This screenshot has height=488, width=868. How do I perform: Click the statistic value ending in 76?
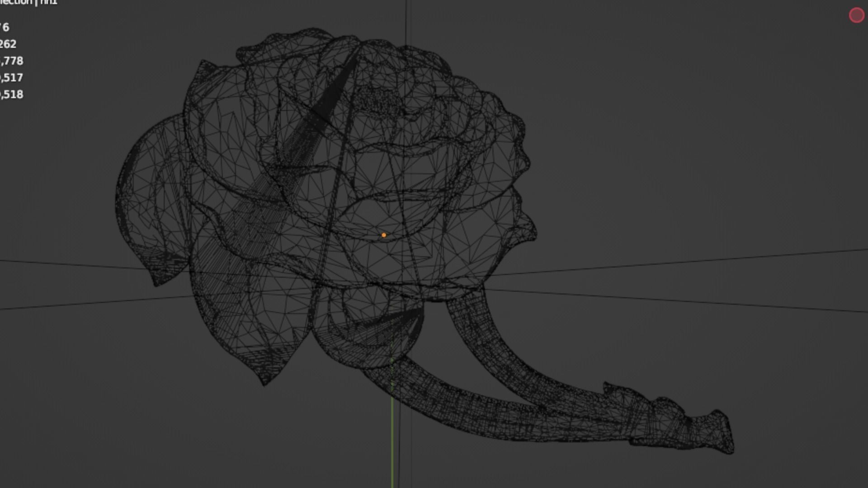5,27
